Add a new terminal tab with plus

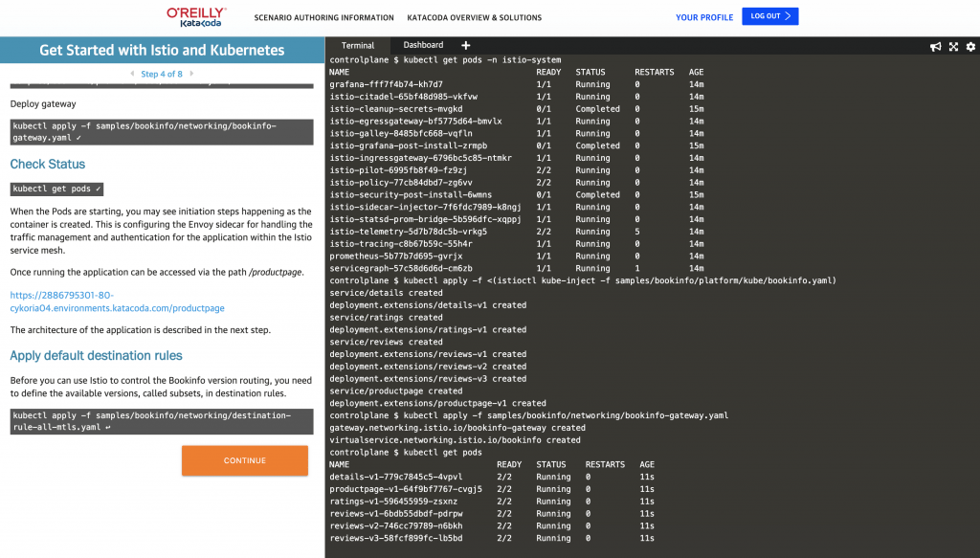click(466, 45)
